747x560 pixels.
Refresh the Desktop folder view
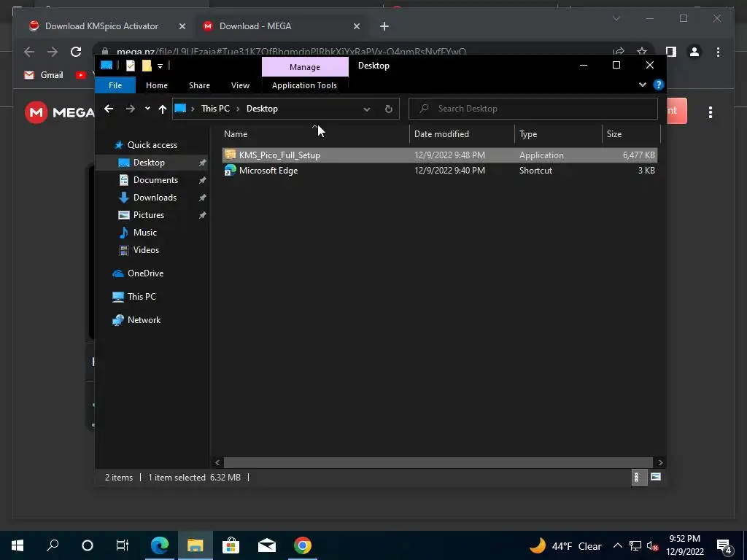point(389,109)
